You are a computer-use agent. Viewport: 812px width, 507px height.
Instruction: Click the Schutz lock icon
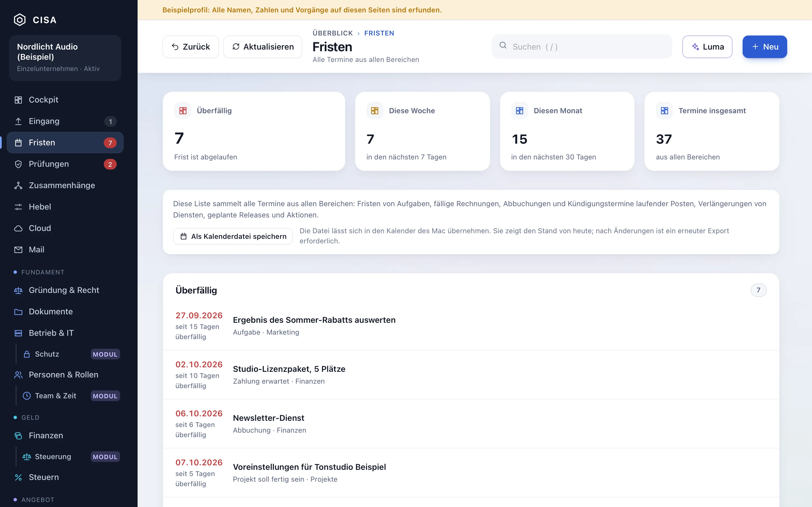pyautogui.click(x=27, y=354)
